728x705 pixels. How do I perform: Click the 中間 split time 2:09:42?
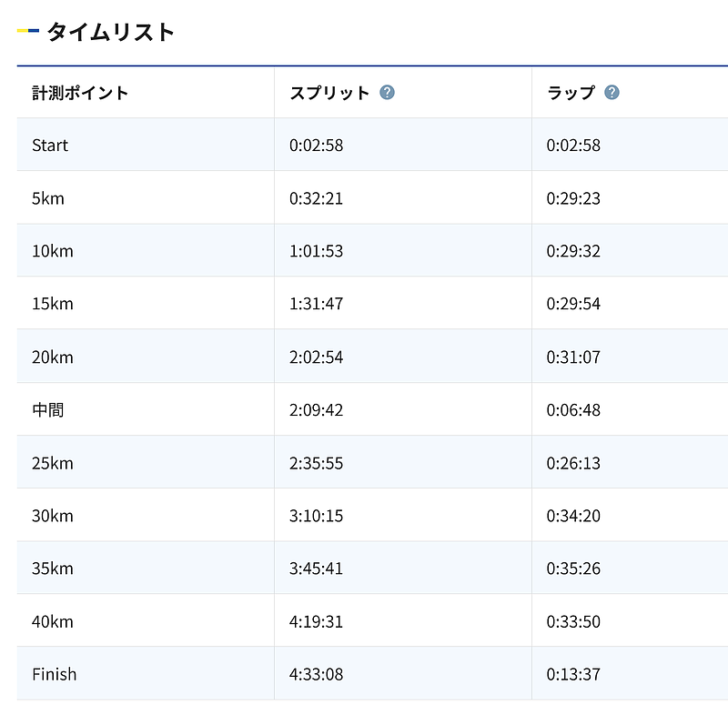[316, 410]
